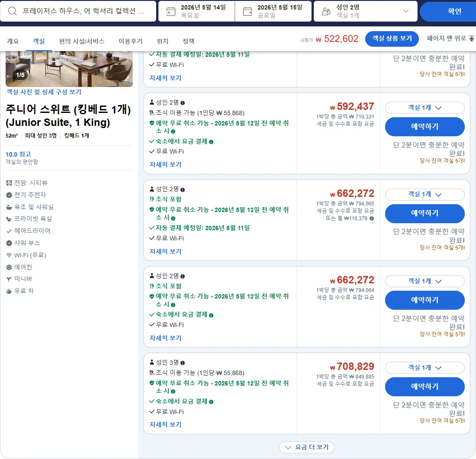The width and height of the screenshot is (476, 459).
Task: Click 예약하기 for 794,064 total rate
Action: [x=425, y=300]
